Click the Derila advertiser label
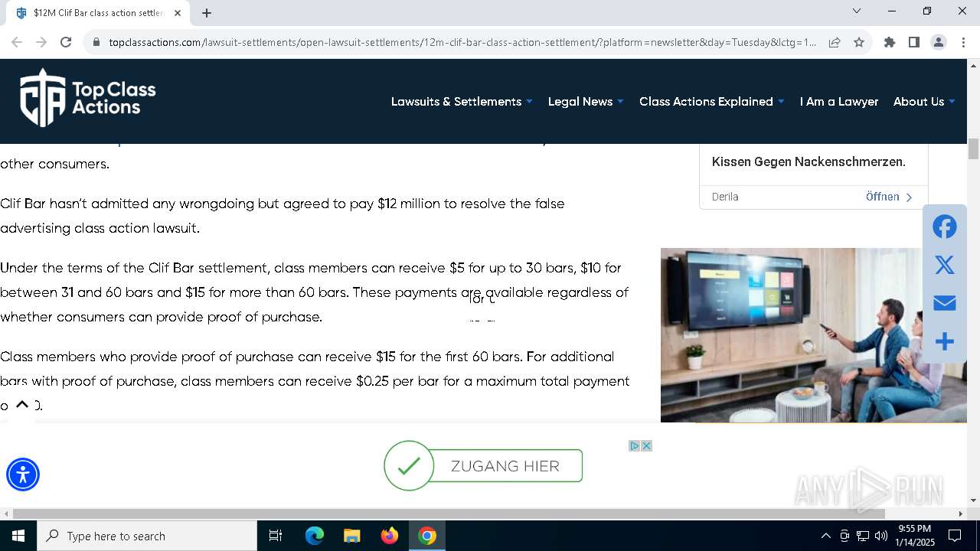This screenshot has width=980, height=551. click(725, 197)
